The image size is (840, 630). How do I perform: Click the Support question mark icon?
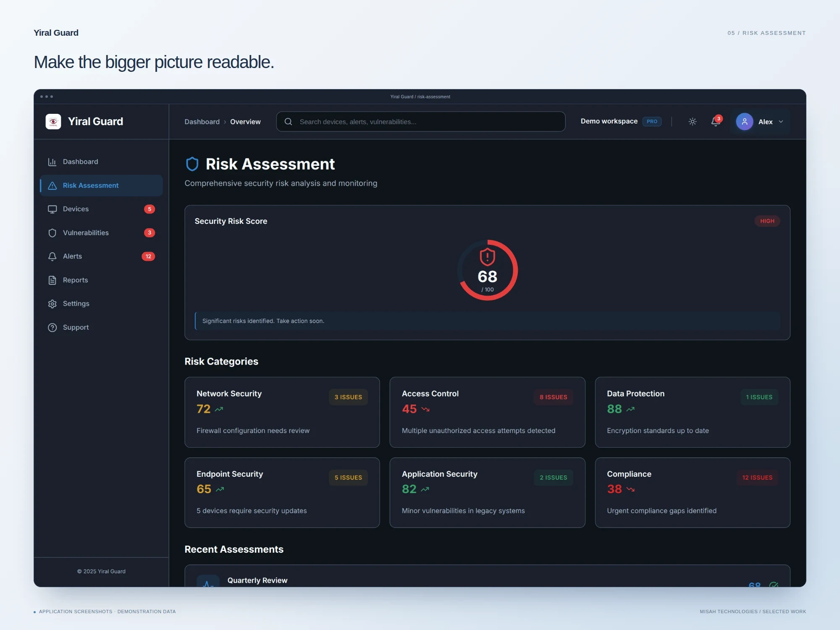(x=52, y=328)
